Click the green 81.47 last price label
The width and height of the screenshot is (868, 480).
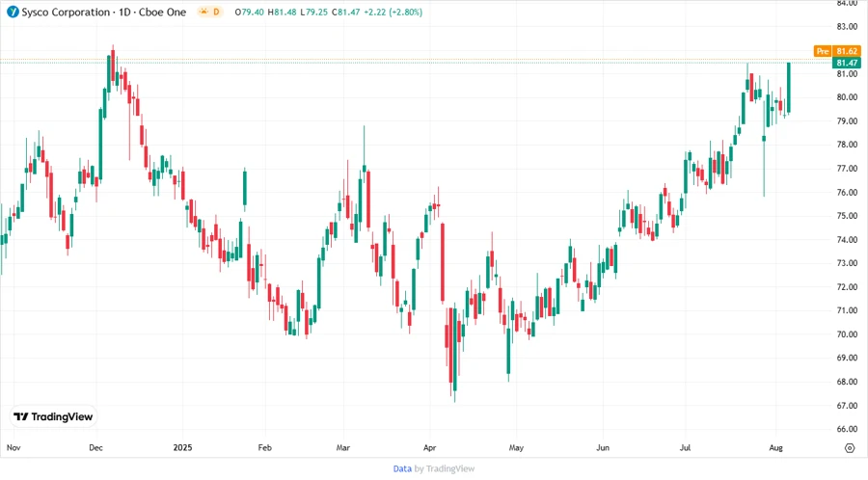(x=847, y=63)
